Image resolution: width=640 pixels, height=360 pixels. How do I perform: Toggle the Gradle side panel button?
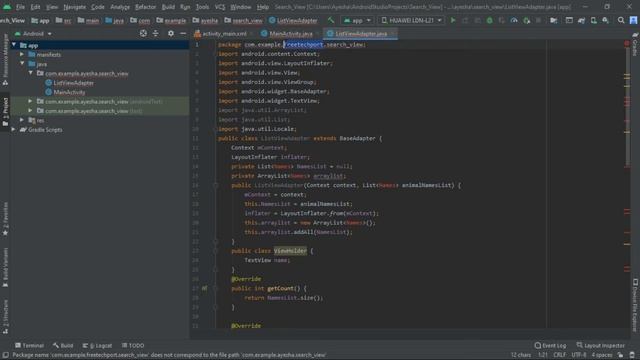pos(635,45)
